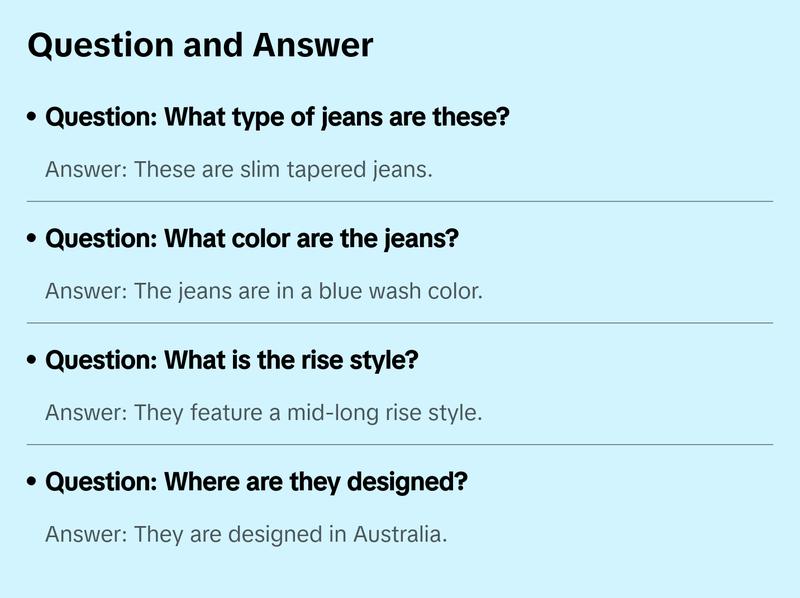Viewport: 800px width, 598px height.
Task: Click the bullet before the jeans color question
Action: [33, 240]
